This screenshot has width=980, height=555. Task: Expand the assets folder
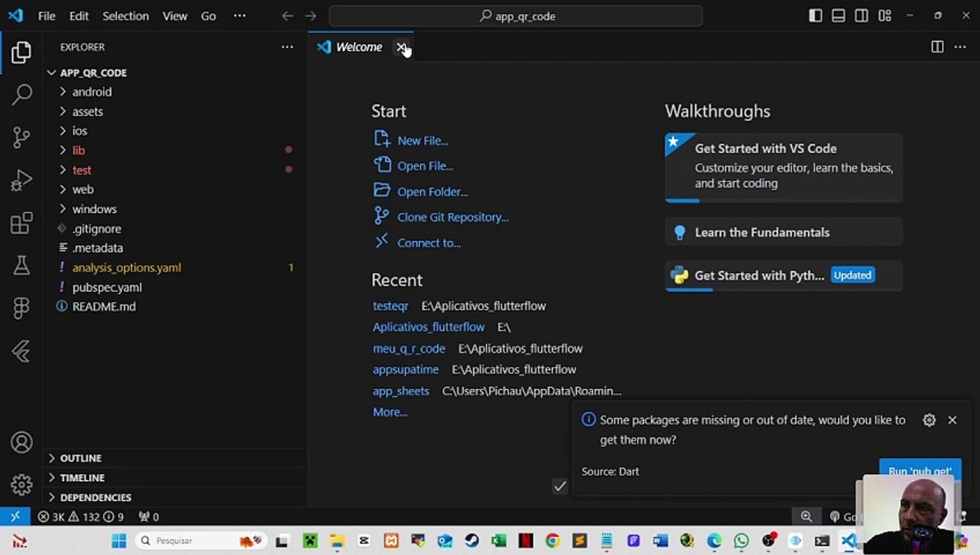[176, 111]
